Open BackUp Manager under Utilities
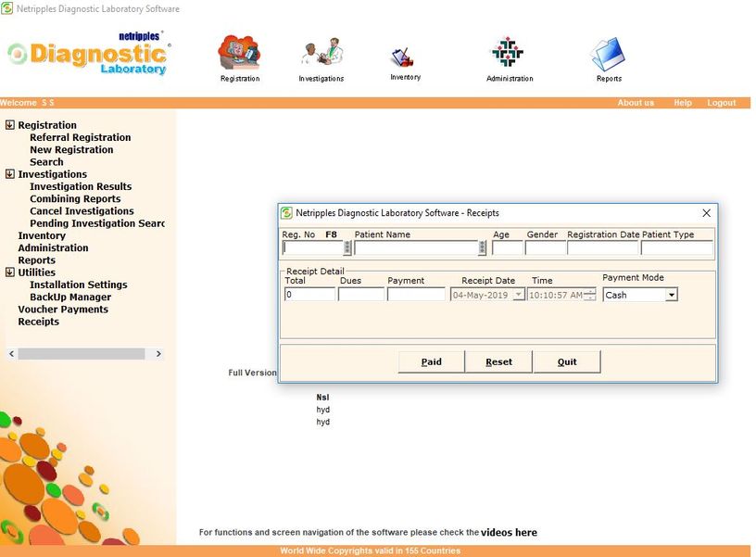 point(70,297)
